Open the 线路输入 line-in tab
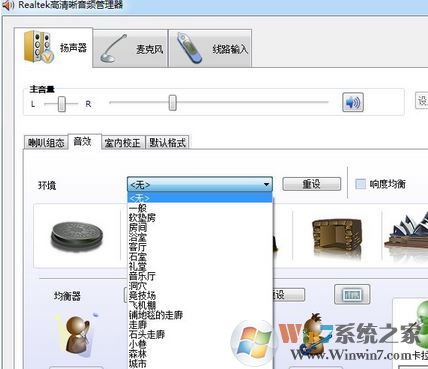This screenshot has height=369, width=428. [x=210, y=49]
